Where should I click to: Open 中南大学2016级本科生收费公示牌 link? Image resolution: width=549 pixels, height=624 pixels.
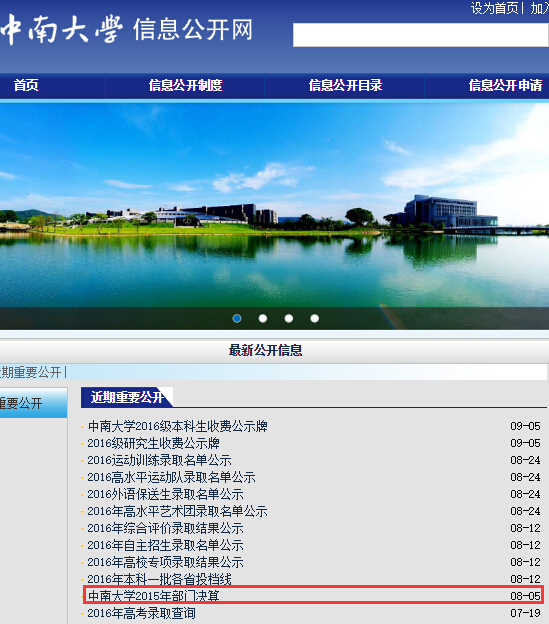[x=177, y=426]
